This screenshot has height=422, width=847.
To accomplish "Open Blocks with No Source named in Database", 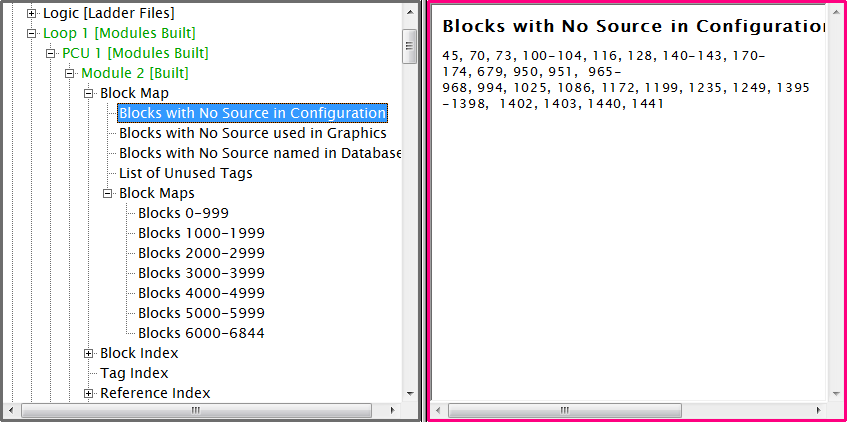I will point(260,153).
